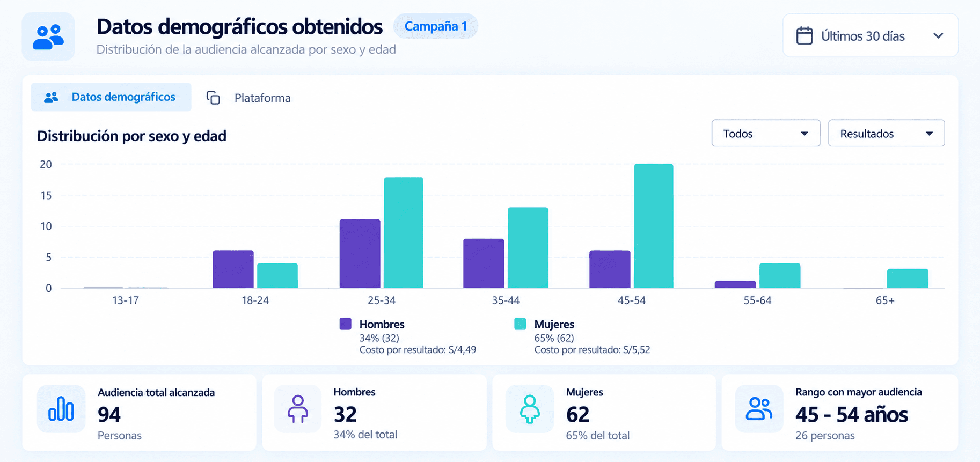
Task: Click the 18-24 age axis label
Action: tap(255, 300)
